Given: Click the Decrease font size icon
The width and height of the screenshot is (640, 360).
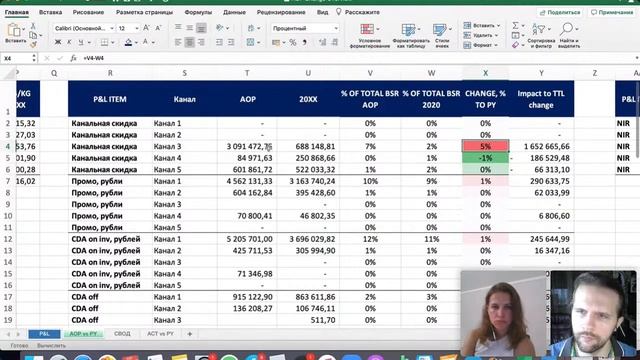Looking at the screenshot, I should tap(158, 28).
